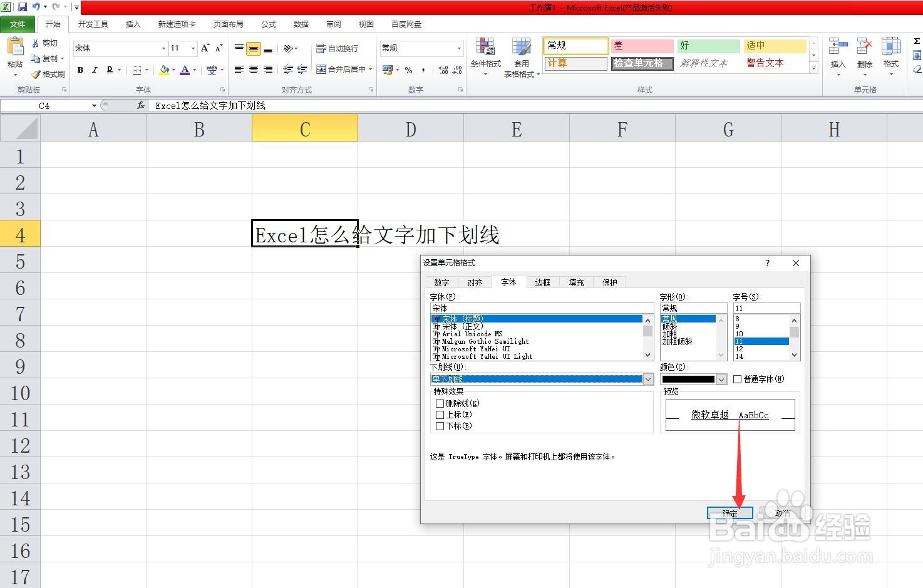Click the Increase Font Size icon

(205, 48)
